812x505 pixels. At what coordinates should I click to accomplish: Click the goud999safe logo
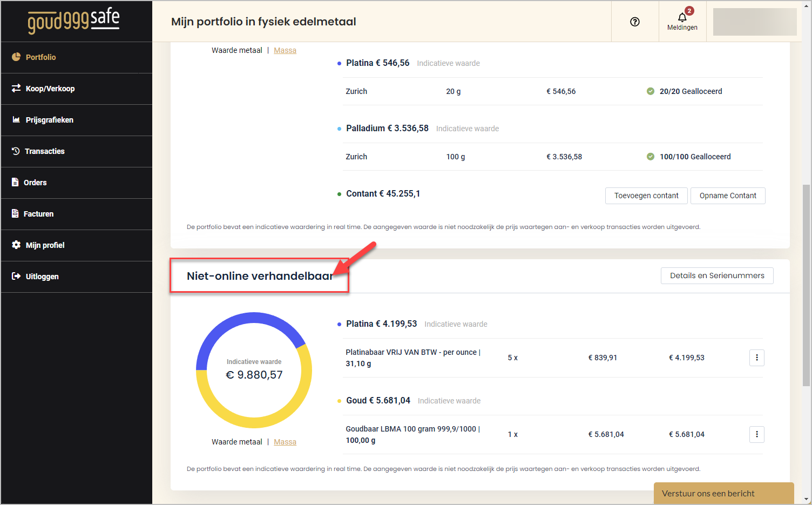pos(73,21)
